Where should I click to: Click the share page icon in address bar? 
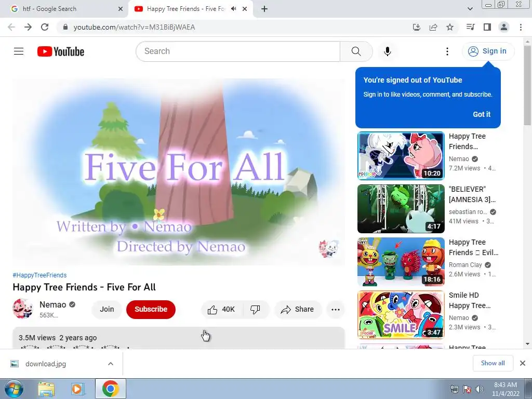433,27
